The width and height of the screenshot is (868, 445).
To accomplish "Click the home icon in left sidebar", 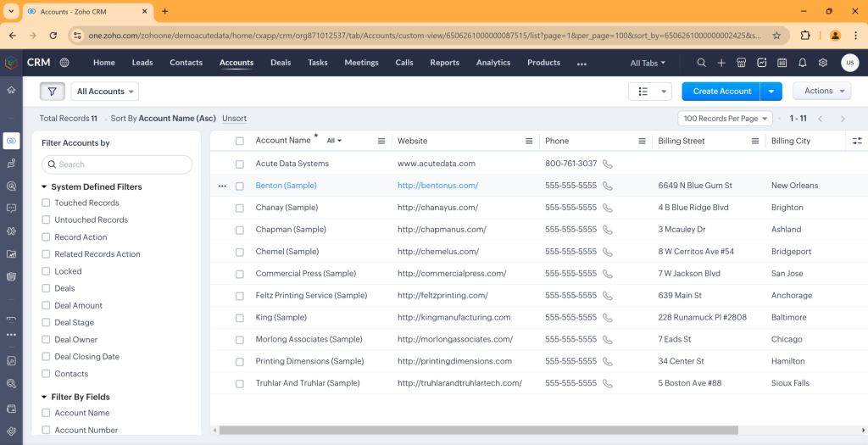I will click(11, 90).
